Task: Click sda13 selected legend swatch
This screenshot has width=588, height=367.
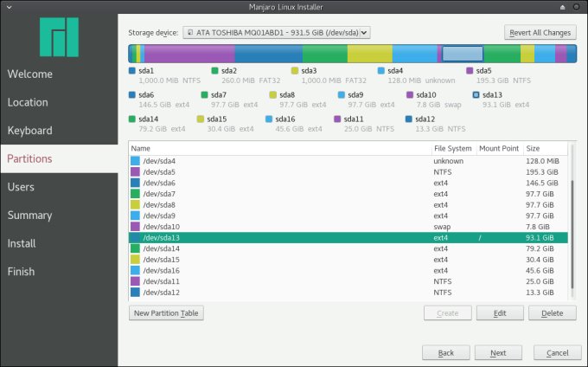Action: 476,95
